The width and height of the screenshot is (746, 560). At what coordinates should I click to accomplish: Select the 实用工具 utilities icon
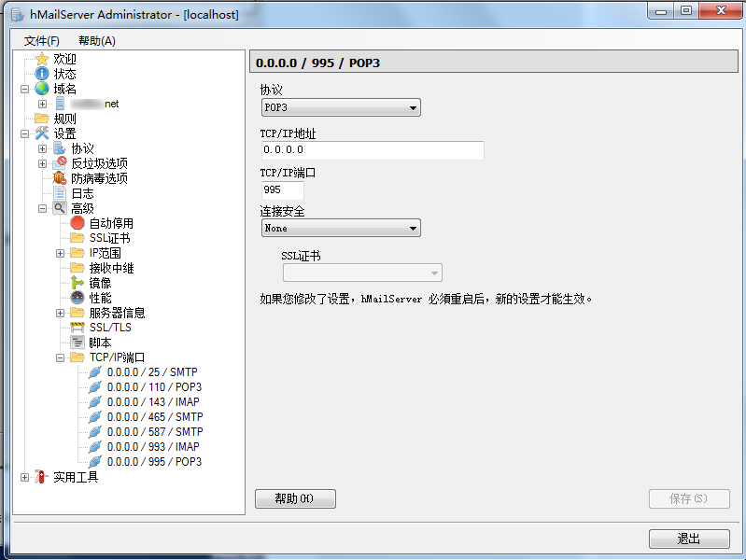(x=41, y=477)
